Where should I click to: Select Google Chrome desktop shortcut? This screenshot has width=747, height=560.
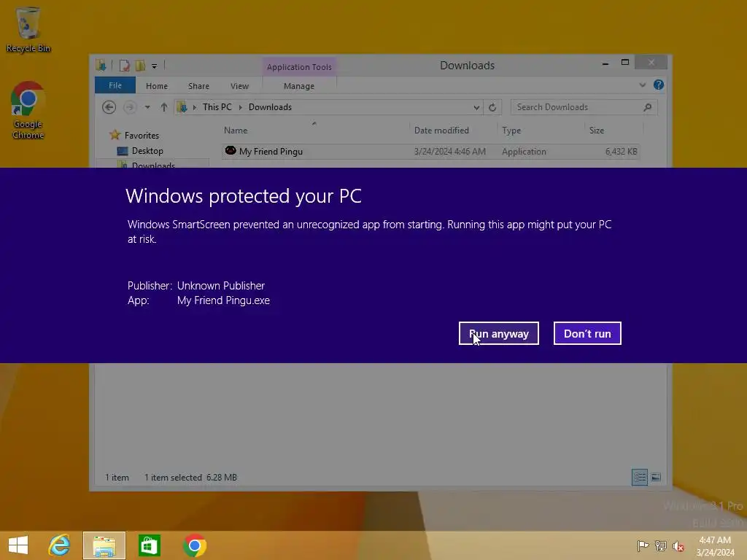(x=28, y=111)
